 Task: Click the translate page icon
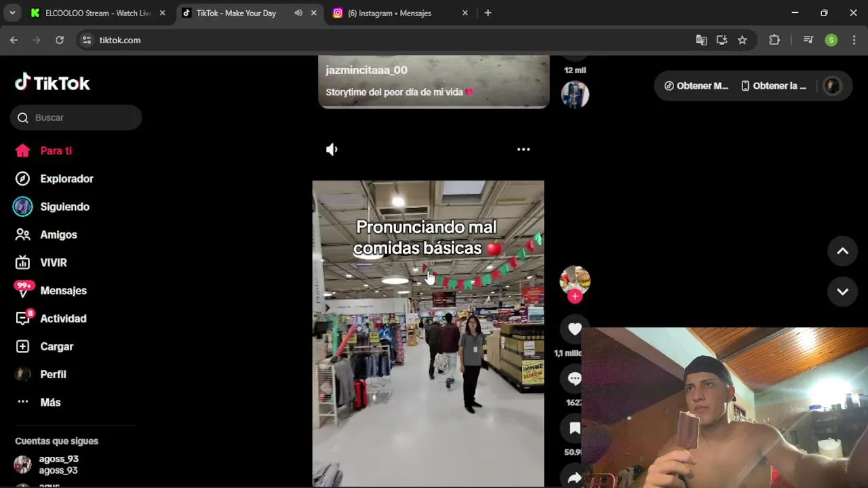[701, 40]
